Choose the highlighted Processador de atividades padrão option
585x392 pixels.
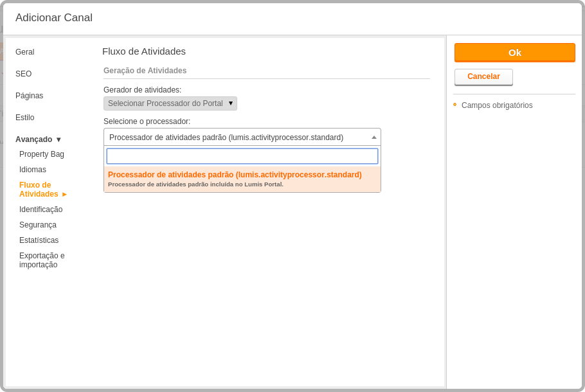tap(242, 179)
